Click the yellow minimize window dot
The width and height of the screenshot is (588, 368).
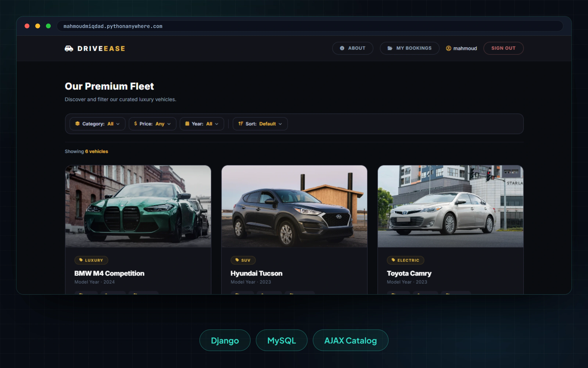click(38, 26)
